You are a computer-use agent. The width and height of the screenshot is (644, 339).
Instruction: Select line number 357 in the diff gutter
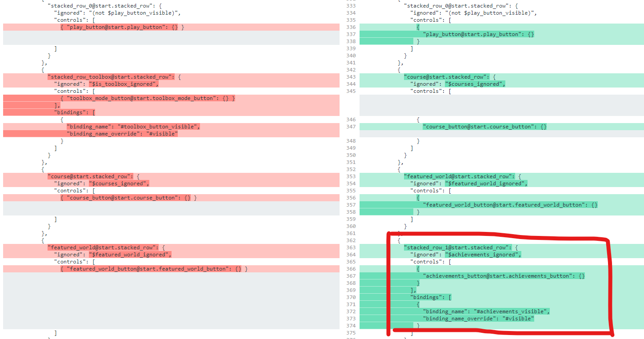pos(351,205)
